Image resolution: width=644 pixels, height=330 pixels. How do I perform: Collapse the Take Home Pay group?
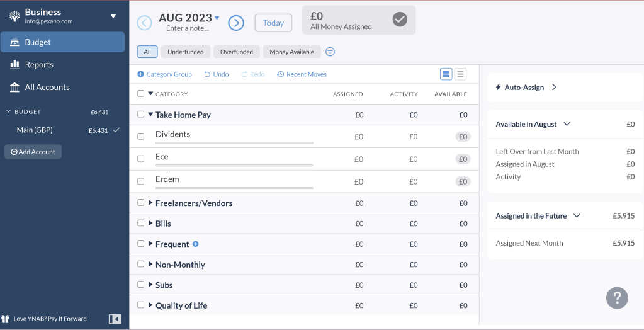pyautogui.click(x=150, y=115)
